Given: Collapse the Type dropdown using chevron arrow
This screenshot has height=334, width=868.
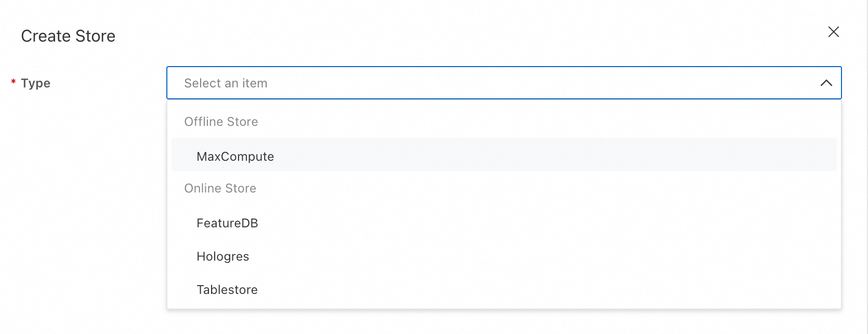Looking at the screenshot, I should (x=826, y=83).
